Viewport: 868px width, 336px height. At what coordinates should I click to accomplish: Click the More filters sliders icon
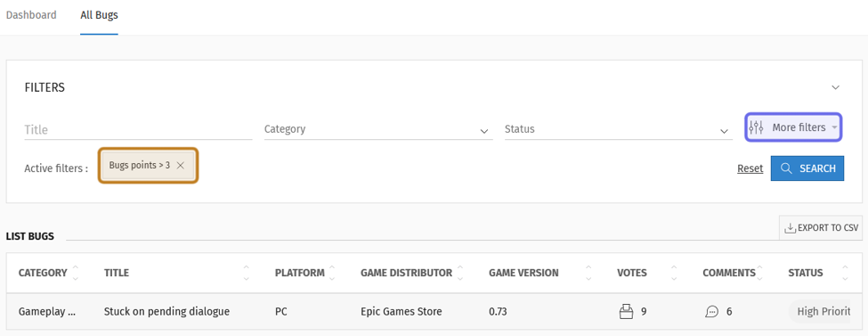pyautogui.click(x=756, y=127)
